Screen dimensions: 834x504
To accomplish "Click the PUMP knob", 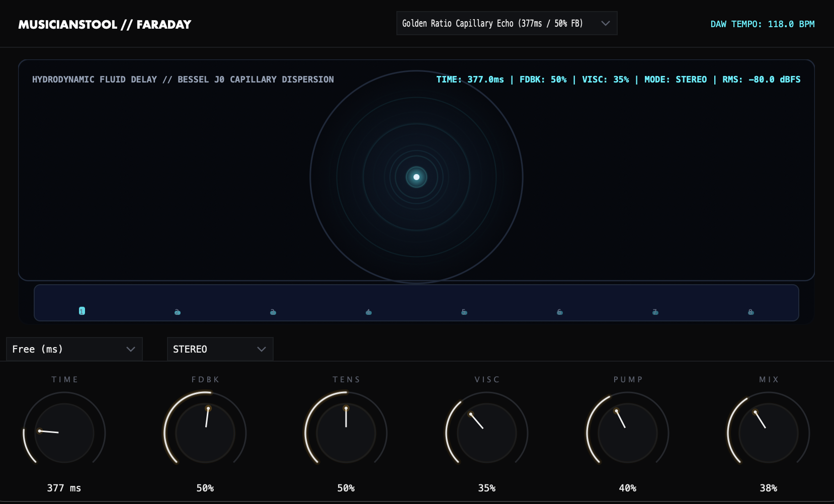I will (x=628, y=433).
